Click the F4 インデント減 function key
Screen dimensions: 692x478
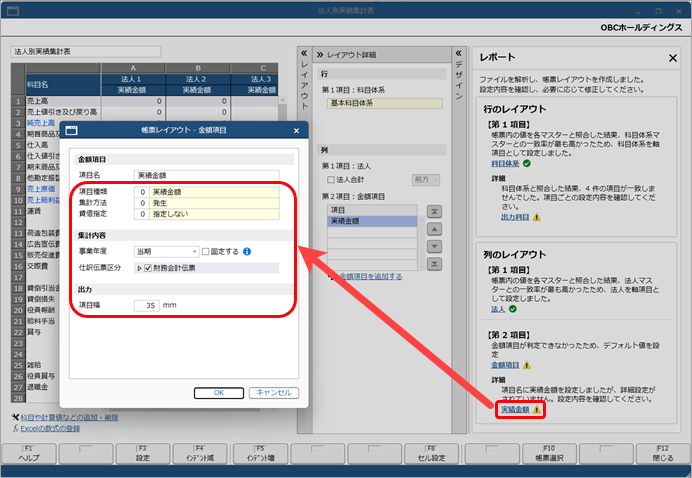[x=199, y=454]
